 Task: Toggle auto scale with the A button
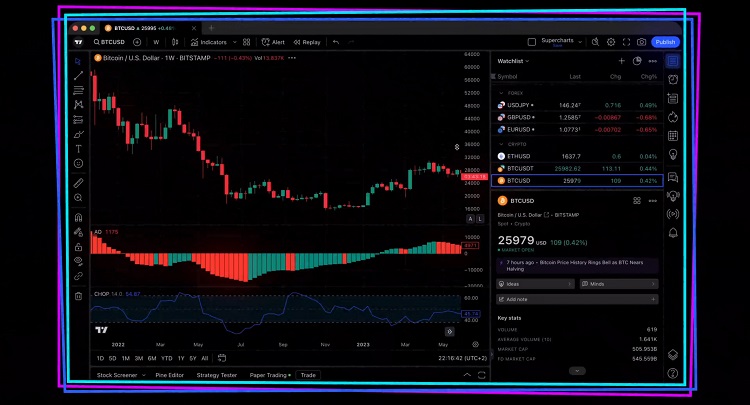[x=469, y=217]
